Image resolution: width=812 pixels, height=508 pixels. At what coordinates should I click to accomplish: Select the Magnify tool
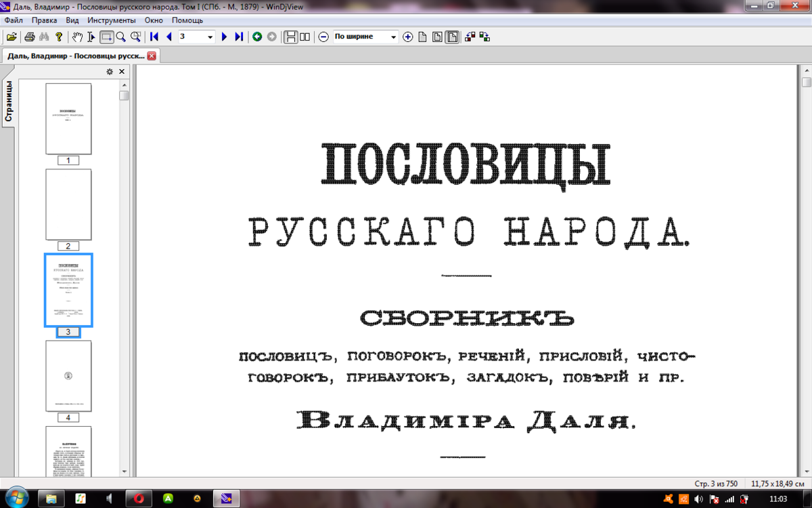pos(122,37)
